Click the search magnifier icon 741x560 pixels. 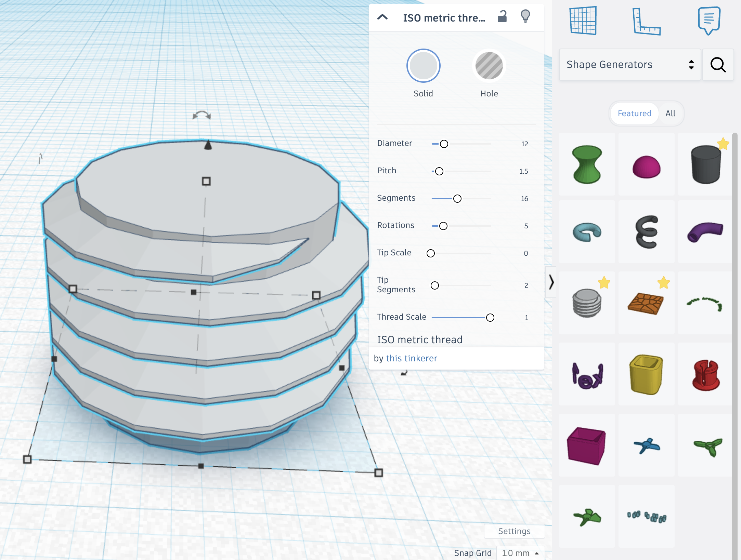718,65
